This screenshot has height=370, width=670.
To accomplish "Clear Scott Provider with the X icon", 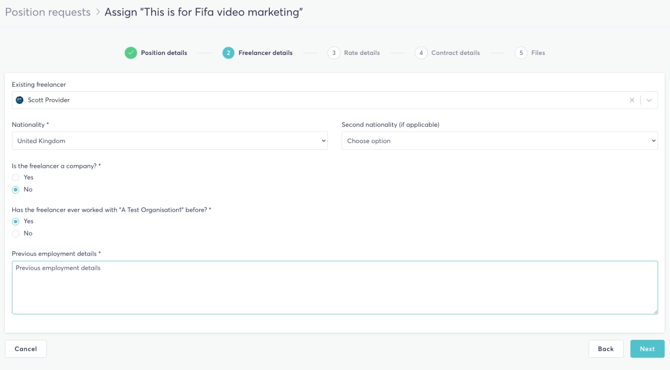I will [632, 100].
